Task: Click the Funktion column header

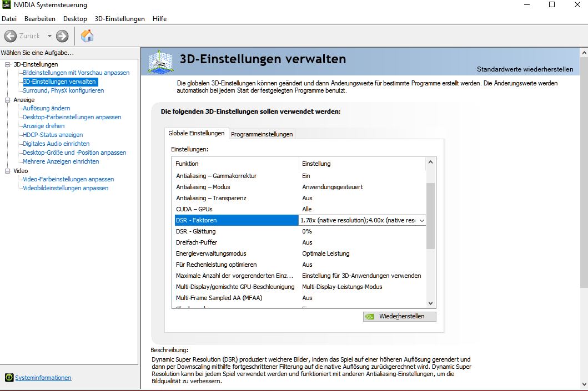Action: (x=236, y=164)
